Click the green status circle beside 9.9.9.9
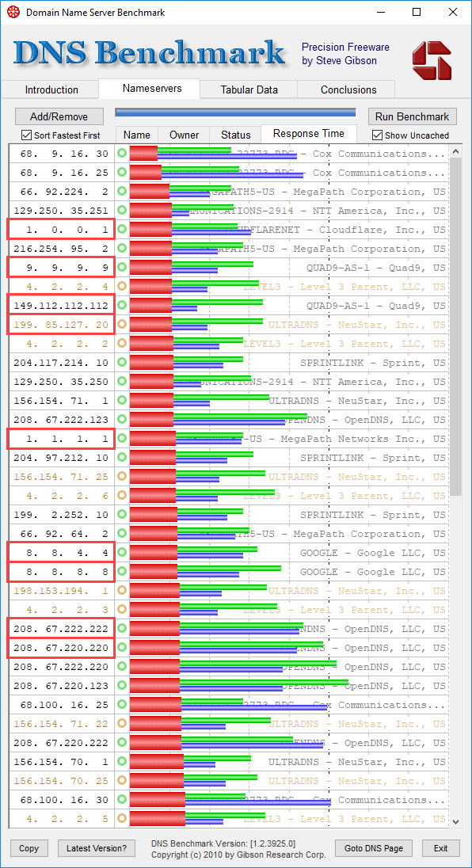This screenshot has width=472, height=868. [x=122, y=268]
